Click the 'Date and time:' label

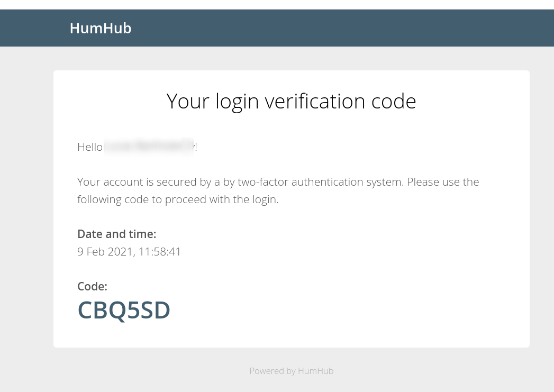pyautogui.click(x=116, y=234)
